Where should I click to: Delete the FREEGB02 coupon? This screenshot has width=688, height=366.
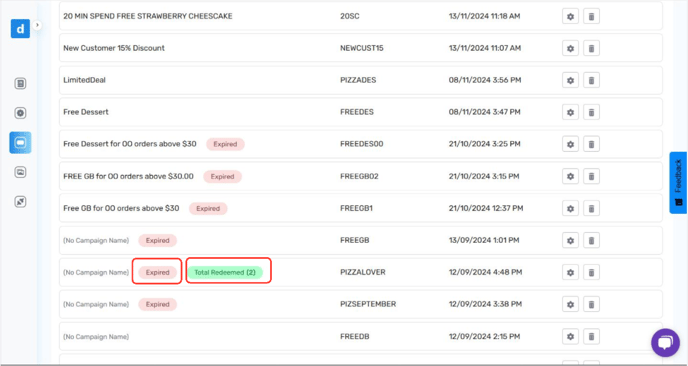click(591, 176)
